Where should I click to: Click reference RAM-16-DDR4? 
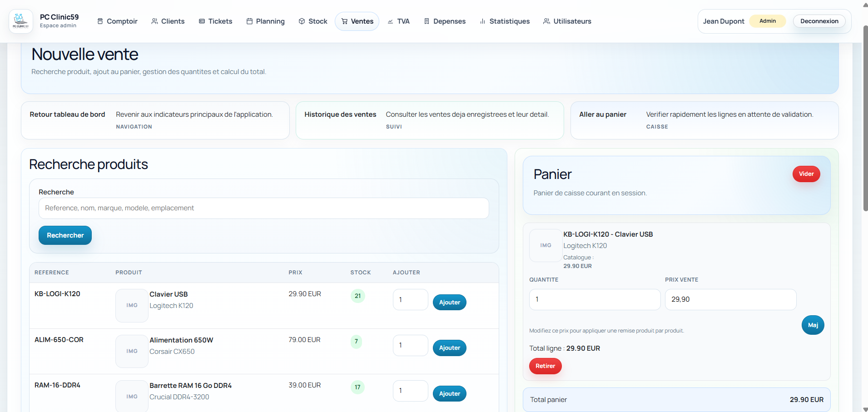[57, 385]
